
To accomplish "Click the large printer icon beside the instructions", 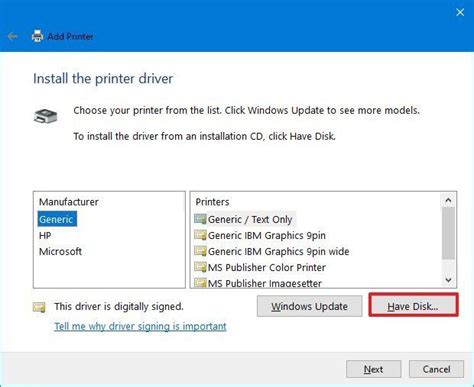I will click(46, 116).
